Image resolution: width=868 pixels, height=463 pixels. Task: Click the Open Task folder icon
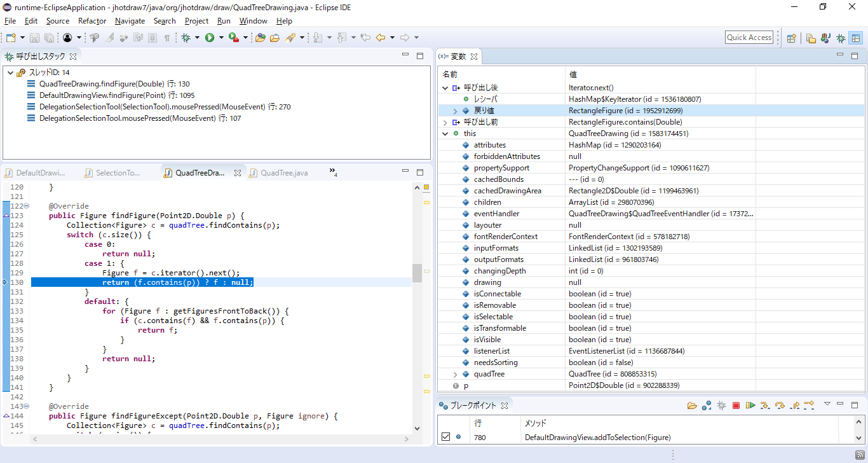pyautogui.click(x=275, y=38)
